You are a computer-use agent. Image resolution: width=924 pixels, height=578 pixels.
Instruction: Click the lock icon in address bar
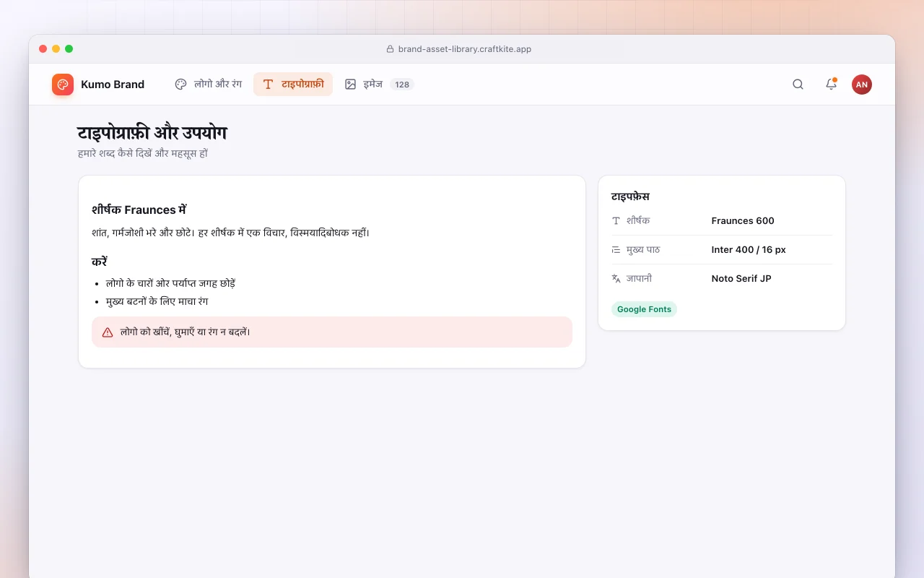pos(391,49)
